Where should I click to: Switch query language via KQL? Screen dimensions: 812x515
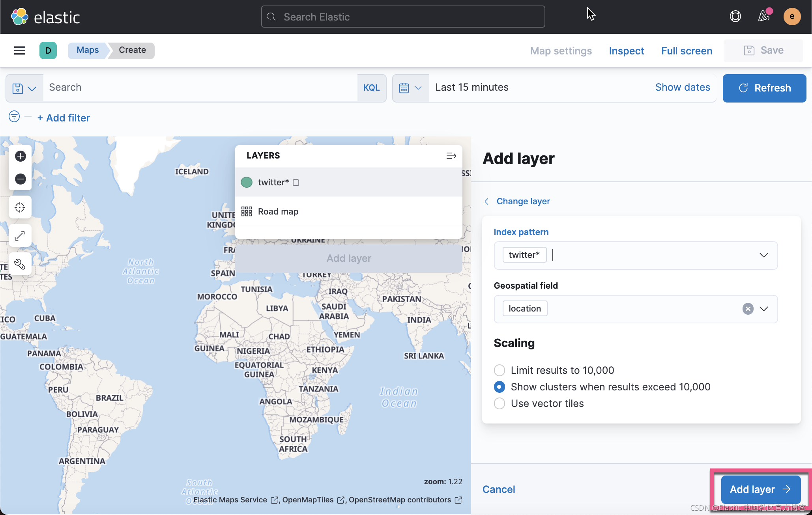tap(371, 88)
